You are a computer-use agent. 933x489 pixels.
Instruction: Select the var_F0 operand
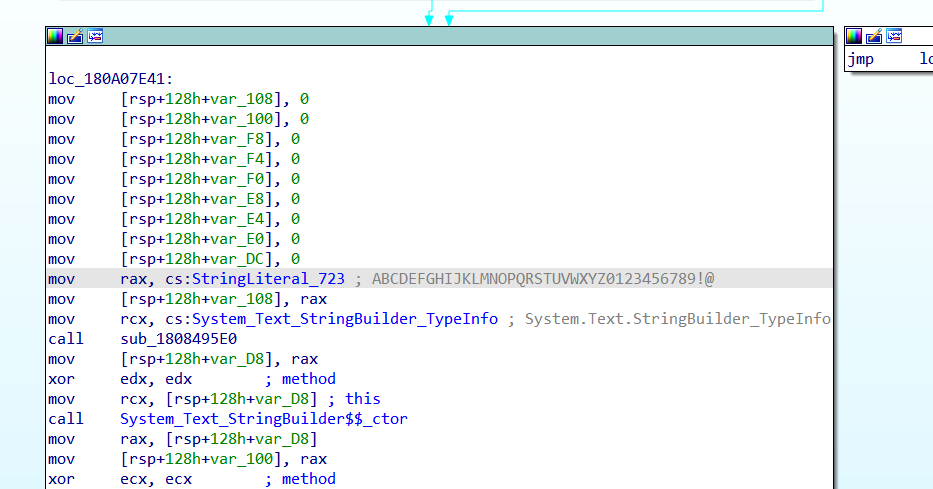pyautogui.click(x=237, y=179)
